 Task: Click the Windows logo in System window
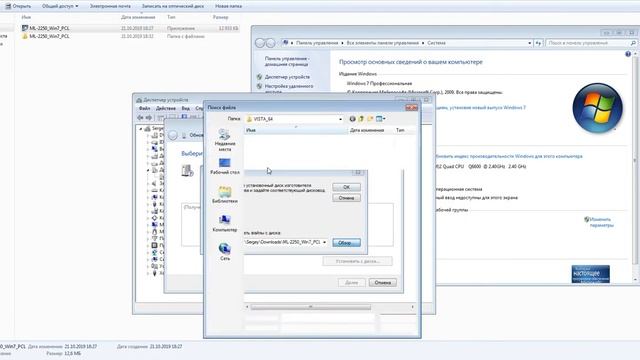pos(597,108)
